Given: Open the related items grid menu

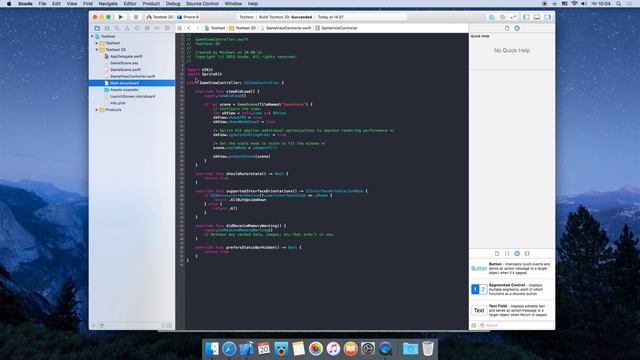Looking at the screenshot, I should click(x=180, y=28).
